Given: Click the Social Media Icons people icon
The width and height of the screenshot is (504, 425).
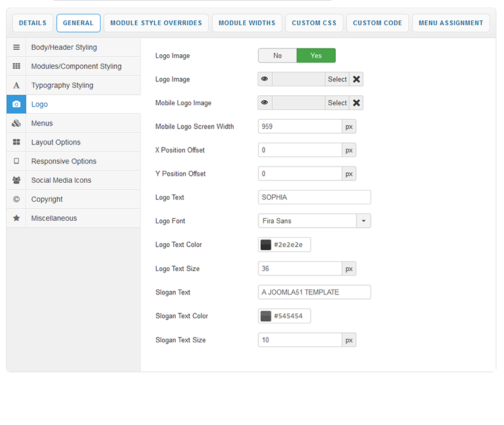Looking at the screenshot, I should [16, 180].
